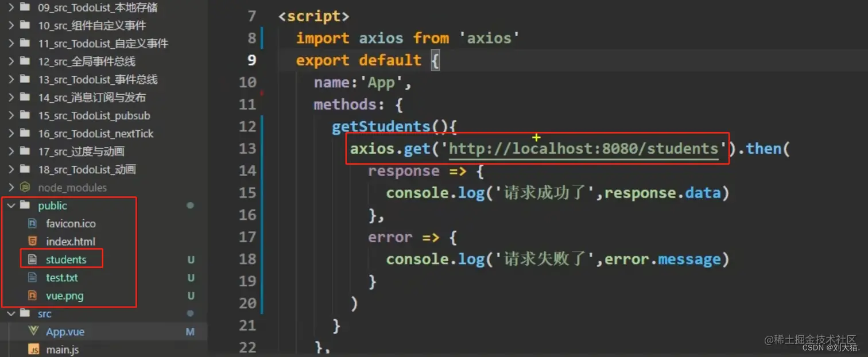Click the public folder icon
This screenshot has width=868, height=357.
click(25, 205)
